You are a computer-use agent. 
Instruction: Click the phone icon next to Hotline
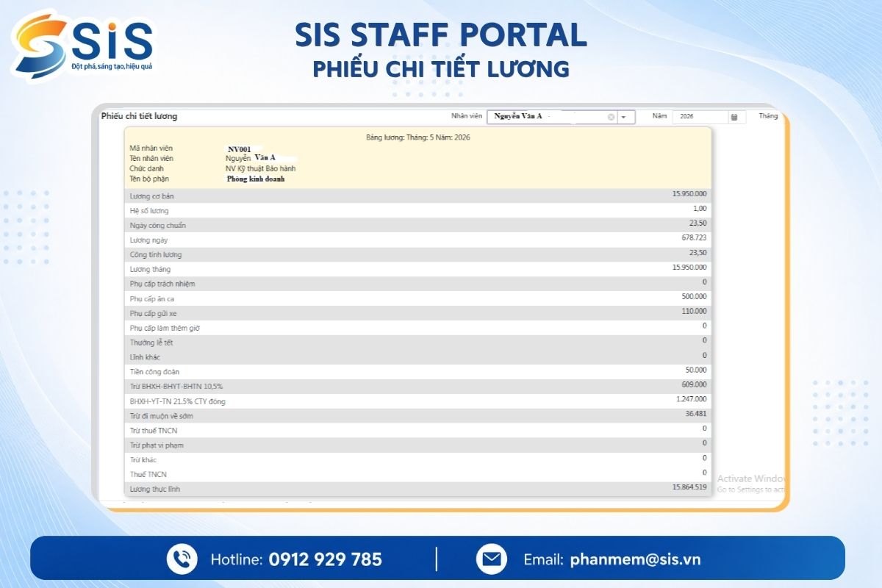(182, 559)
